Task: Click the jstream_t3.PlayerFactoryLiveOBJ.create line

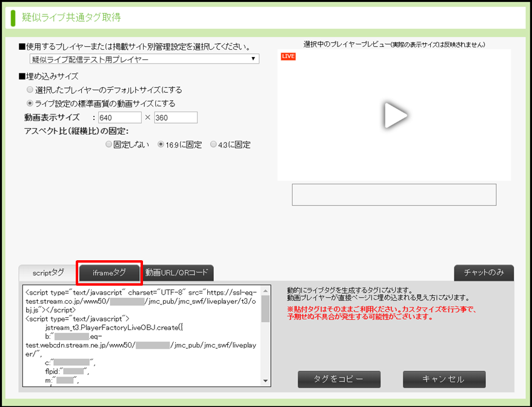Action: click(114, 328)
